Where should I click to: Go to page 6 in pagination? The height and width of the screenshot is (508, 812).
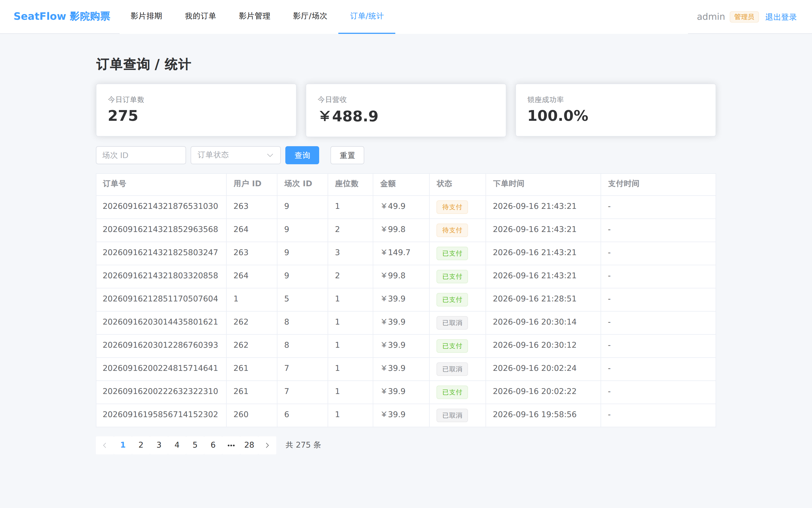[x=213, y=445]
